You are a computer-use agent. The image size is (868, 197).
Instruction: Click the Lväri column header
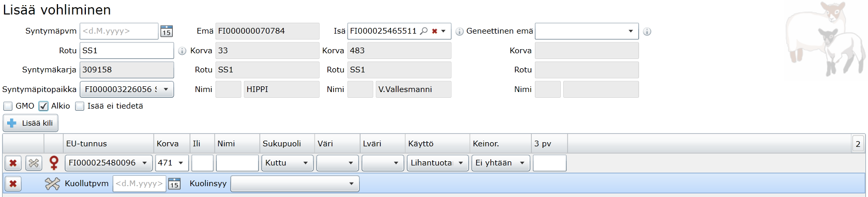383,144
